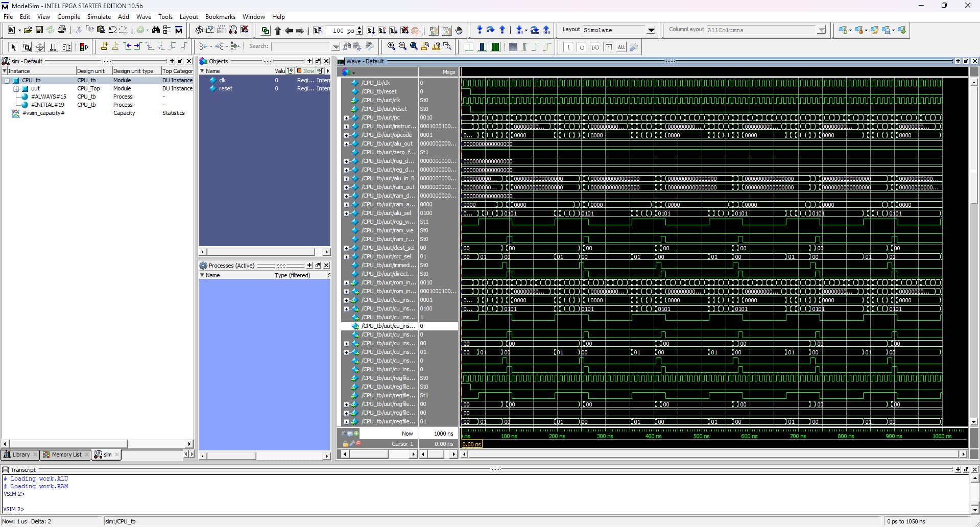Switch to the Library tab

pyautogui.click(x=19, y=454)
